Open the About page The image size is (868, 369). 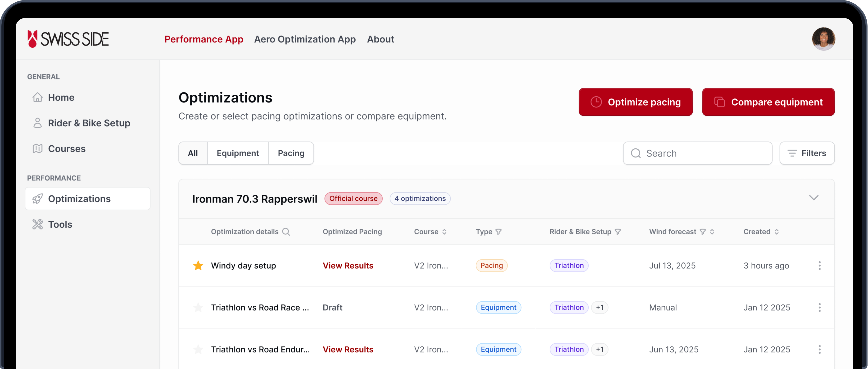pyautogui.click(x=380, y=39)
